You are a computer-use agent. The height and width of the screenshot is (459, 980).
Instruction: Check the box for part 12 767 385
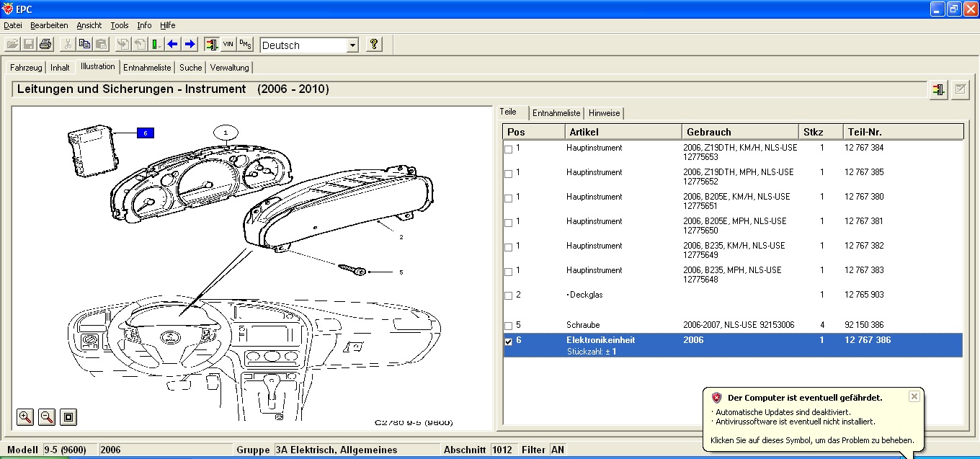pos(509,174)
